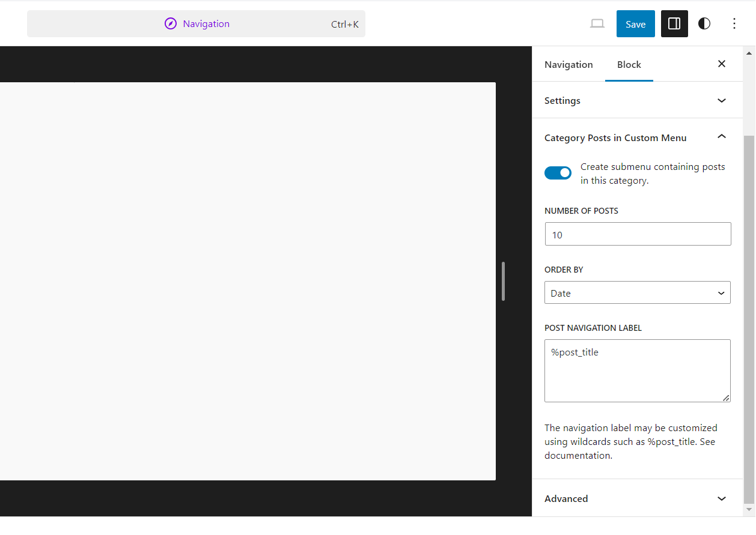Click the canvas resize handle
756x535 pixels.
504,281
